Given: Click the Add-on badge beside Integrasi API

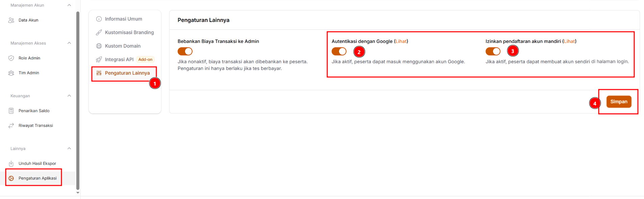Looking at the screenshot, I should point(145,59).
